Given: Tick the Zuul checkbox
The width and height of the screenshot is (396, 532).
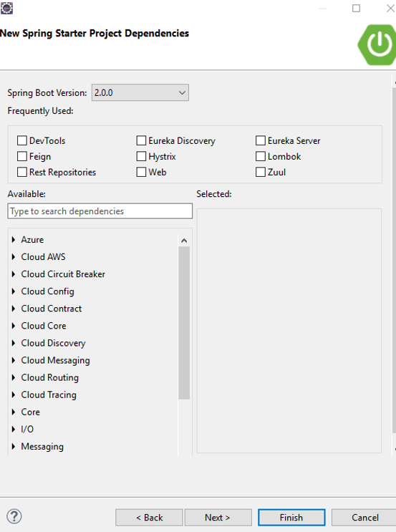Looking at the screenshot, I should coord(260,172).
